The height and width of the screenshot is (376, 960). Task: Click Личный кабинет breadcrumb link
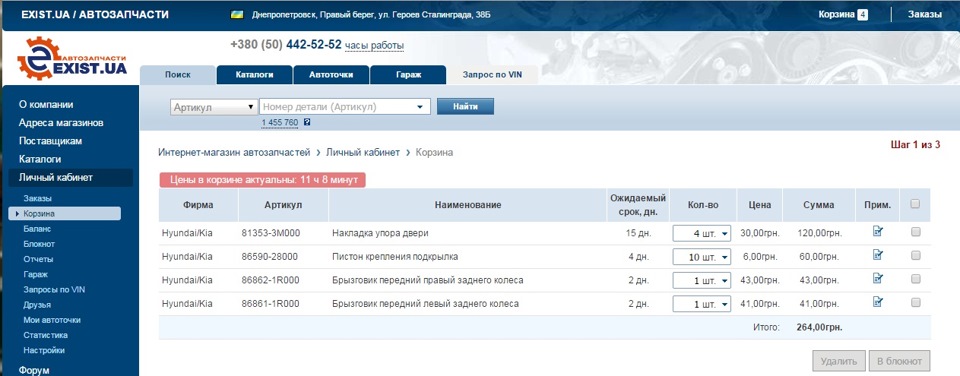363,152
